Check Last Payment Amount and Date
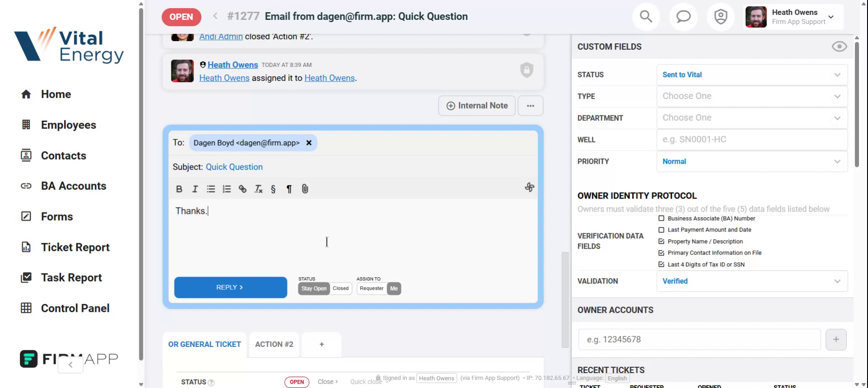The width and height of the screenshot is (868, 388). click(661, 230)
